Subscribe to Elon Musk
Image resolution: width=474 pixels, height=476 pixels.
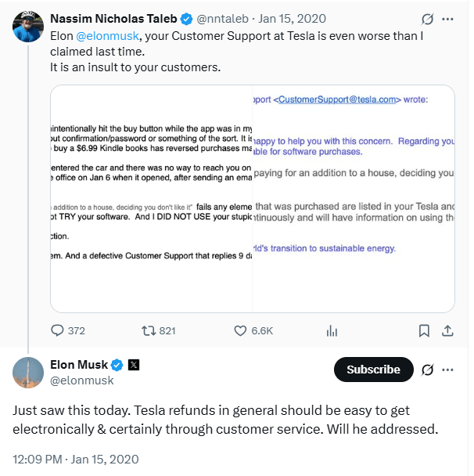[373, 370]
